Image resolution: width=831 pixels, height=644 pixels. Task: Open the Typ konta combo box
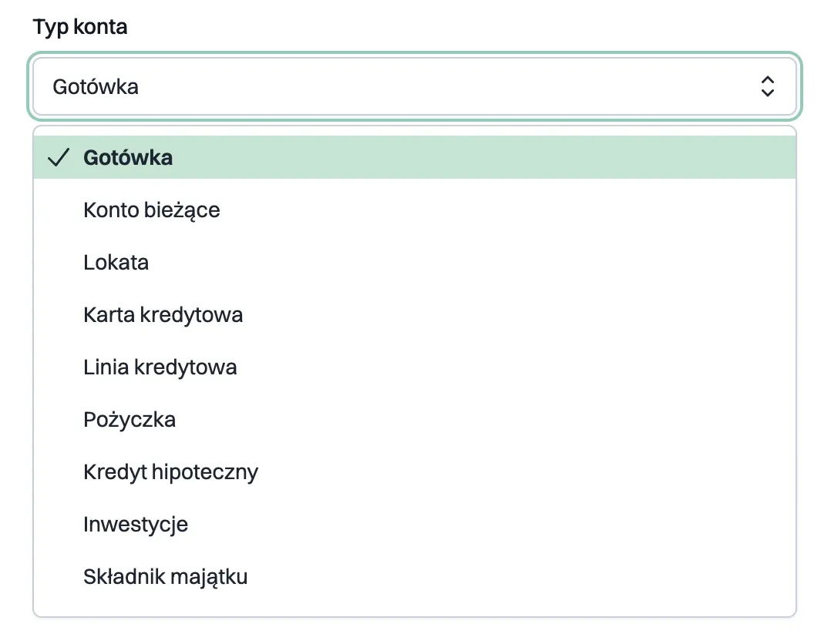click(x=415, y=86)
